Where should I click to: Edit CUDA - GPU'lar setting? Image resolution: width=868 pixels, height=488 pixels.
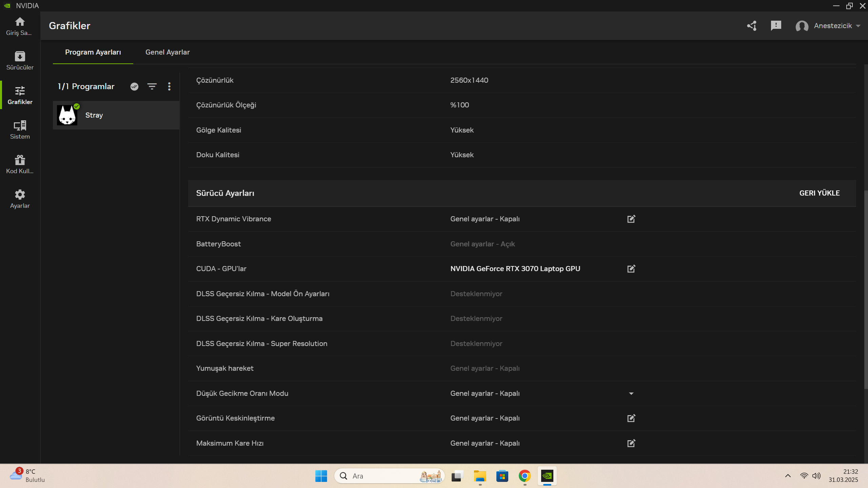[631, 269]
